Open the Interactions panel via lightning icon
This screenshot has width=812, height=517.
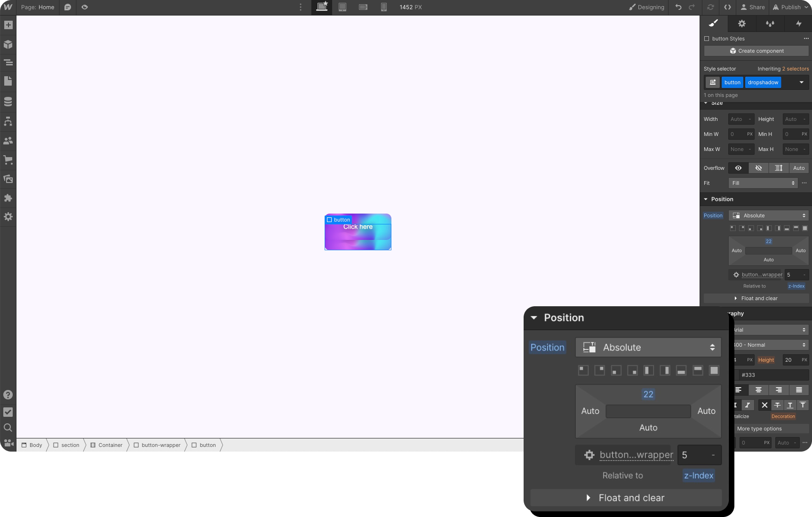pyautogui.click(x=799, y=24)
